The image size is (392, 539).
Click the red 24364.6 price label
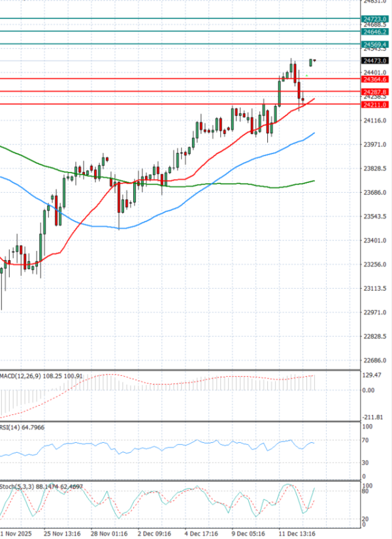[x=375, y=79]
